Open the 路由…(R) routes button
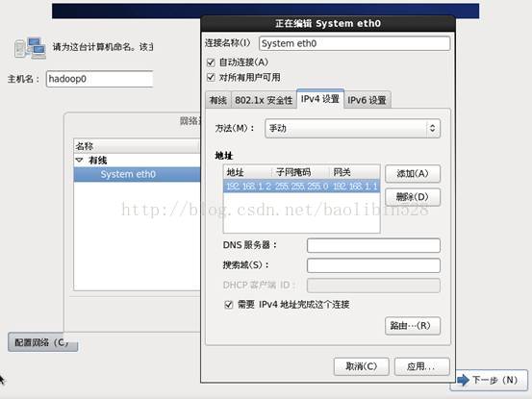Screen dimensions: 532x399 tap(413, 326)
